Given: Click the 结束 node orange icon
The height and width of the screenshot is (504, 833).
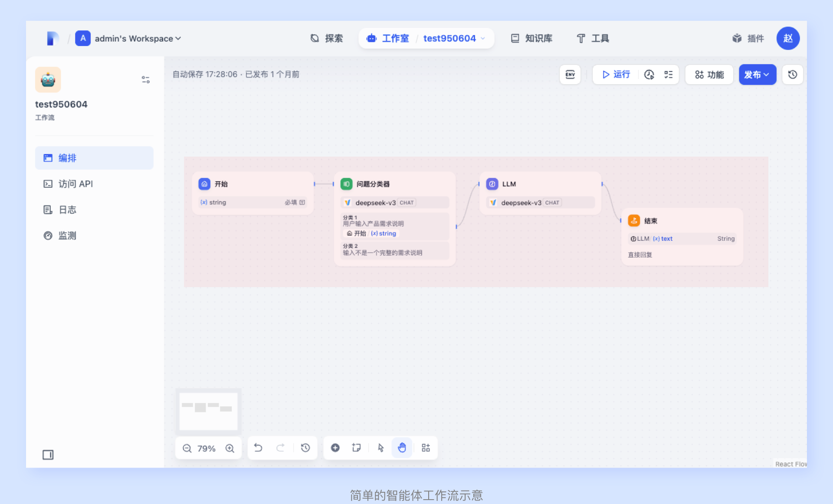Looking at the screenshot, I should point(634,221).
